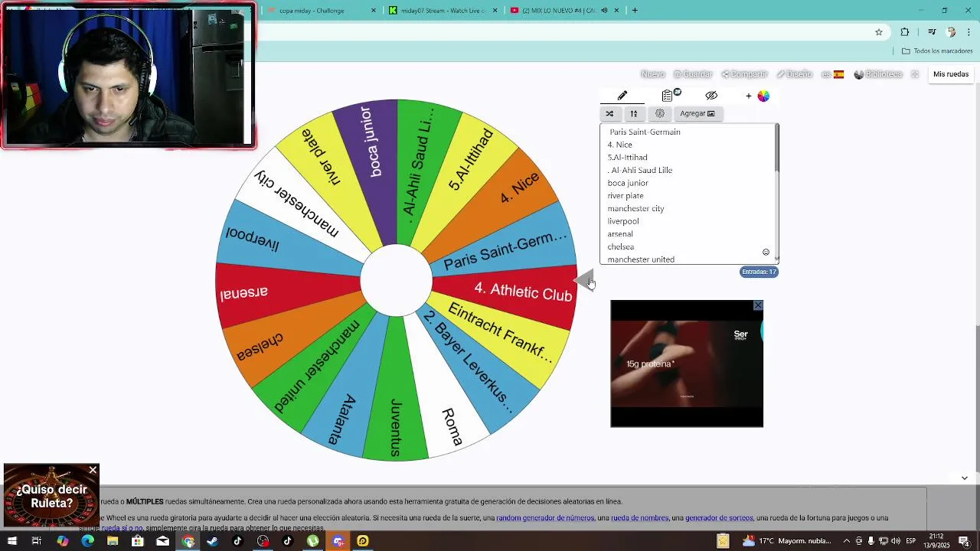The height and width of the screenshot is (551, 980).
Task: Close the copa miday Challenge tab
Action: click(x=374, y=11)
